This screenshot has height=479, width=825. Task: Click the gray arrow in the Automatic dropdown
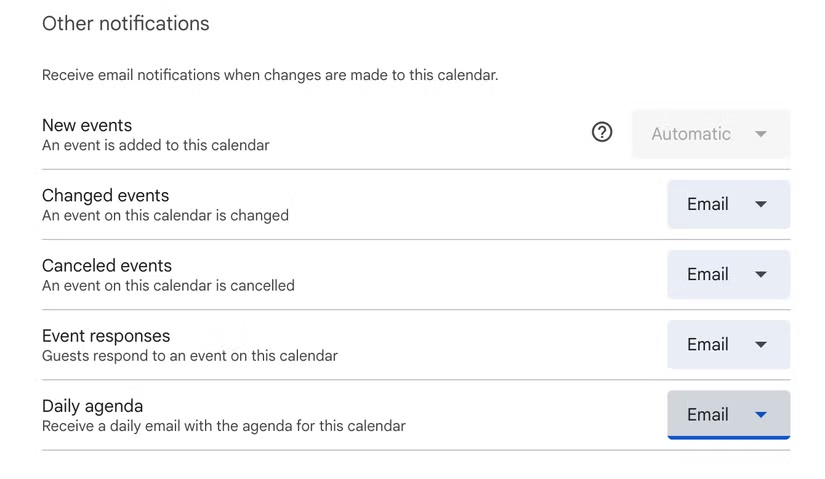coord(761,134)
